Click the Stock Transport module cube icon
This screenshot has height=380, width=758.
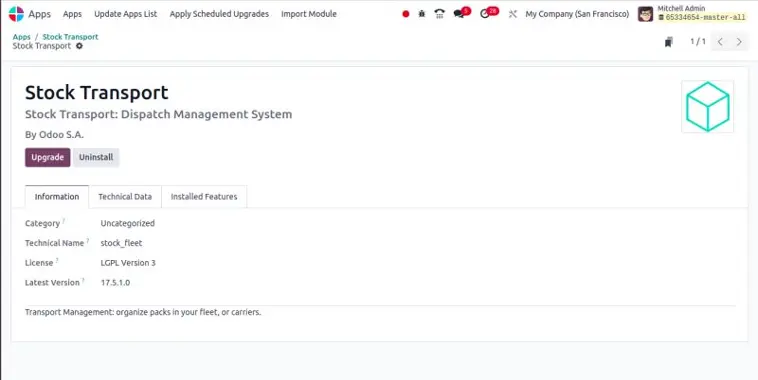coord(707,106)
